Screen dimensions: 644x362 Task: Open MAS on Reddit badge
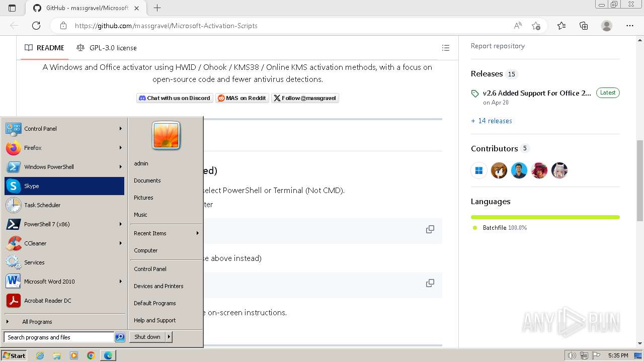[x=242, y=98]
